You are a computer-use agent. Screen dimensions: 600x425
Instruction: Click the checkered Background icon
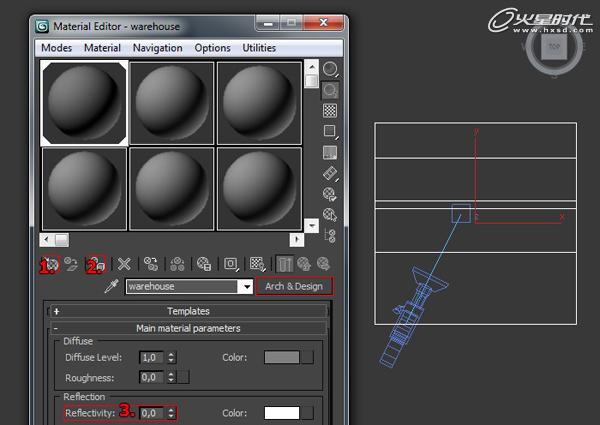pyautogui.click(x=330, y=110)
